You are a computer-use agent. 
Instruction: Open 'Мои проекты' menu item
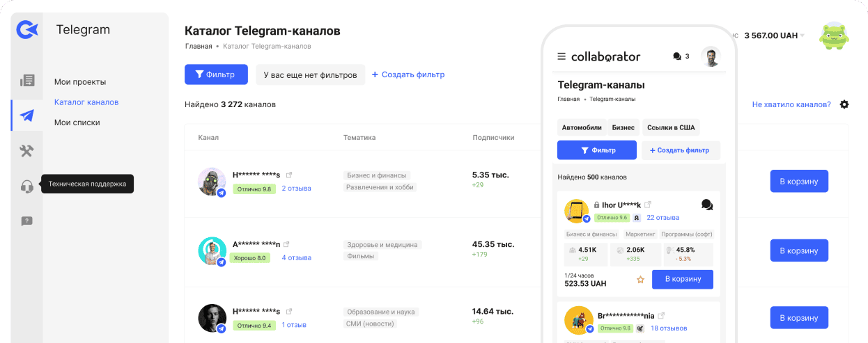(80, 82)
